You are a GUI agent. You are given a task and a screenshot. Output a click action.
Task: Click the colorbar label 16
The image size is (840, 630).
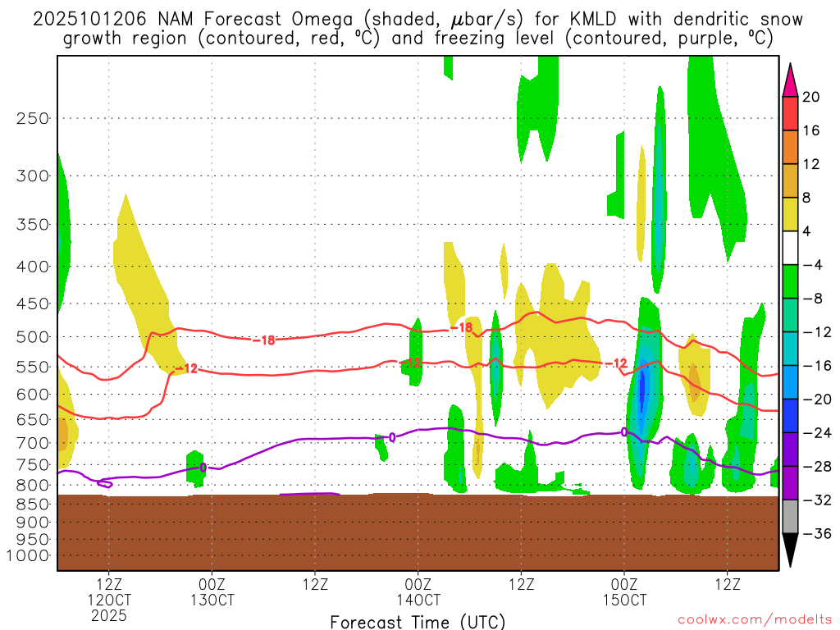[811, 130]
